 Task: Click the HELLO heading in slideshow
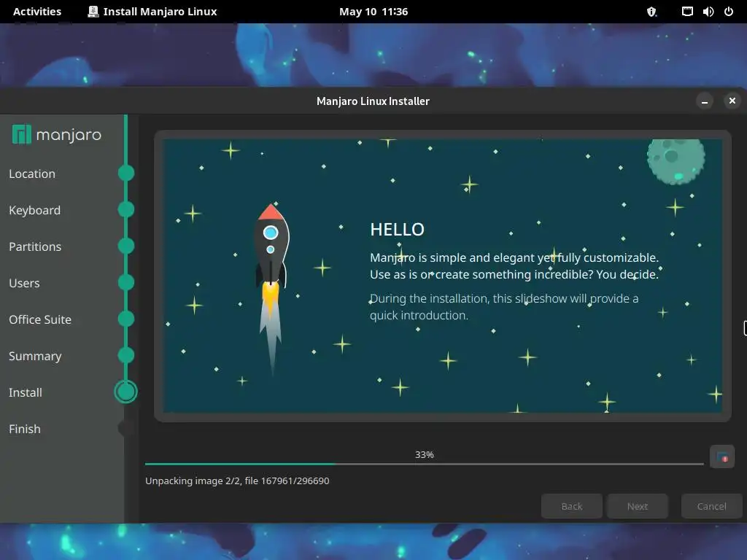398,230
